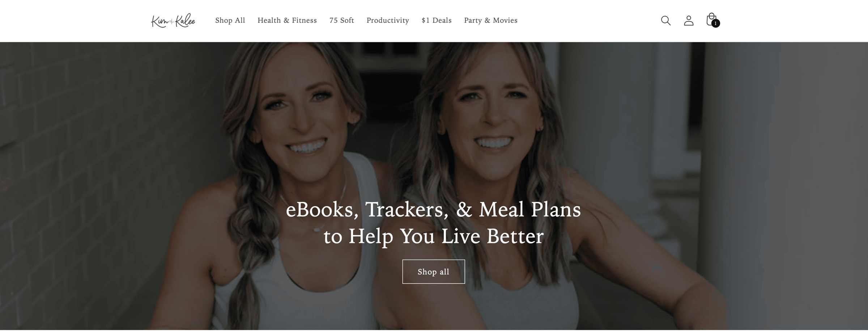The width and height of the screenshot is (868, 332).
Task: Visit the $1 Deals page
Action: (x=437, y=20)
